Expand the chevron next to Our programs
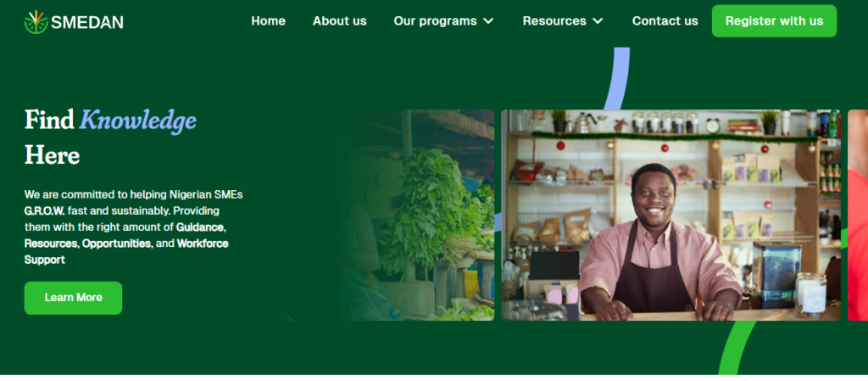Screen dimensions: 868x381 tap(488, 21)
